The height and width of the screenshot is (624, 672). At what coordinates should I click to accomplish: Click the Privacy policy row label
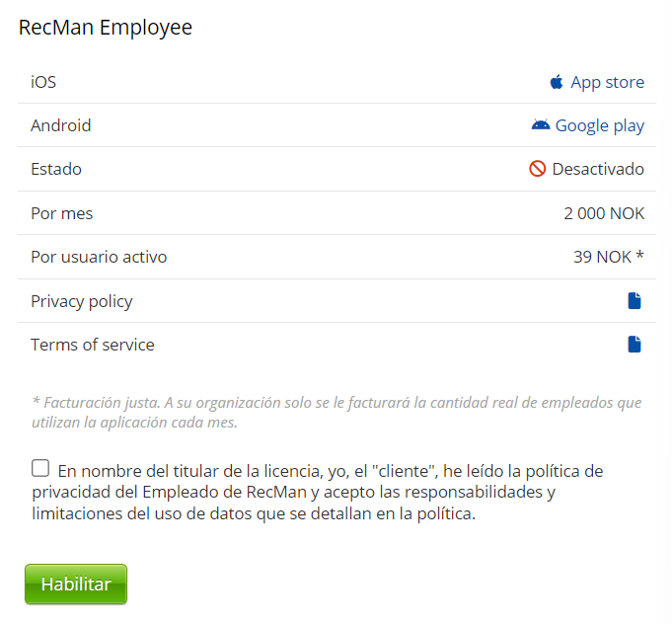point(82,301)
